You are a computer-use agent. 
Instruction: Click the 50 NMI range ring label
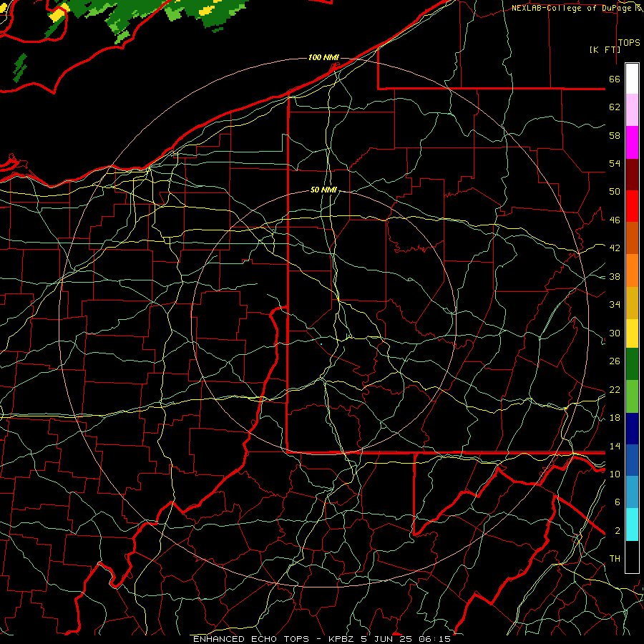tap(323, 190)
